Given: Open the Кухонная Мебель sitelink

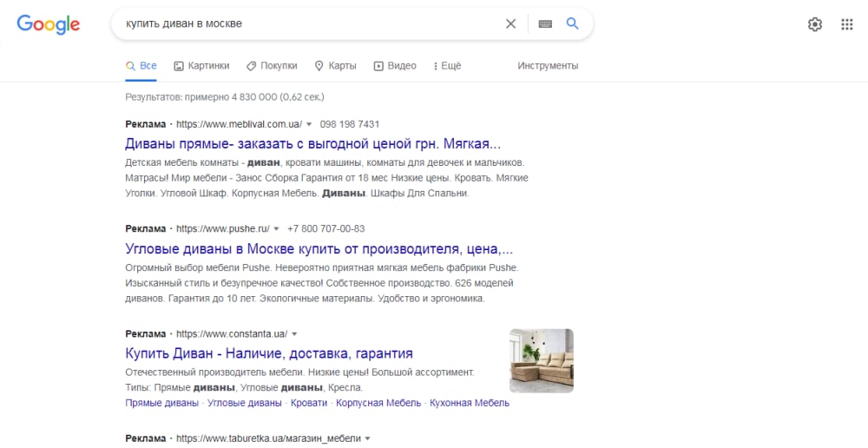Looking at the screenshot, I should (x=470, y=403).
